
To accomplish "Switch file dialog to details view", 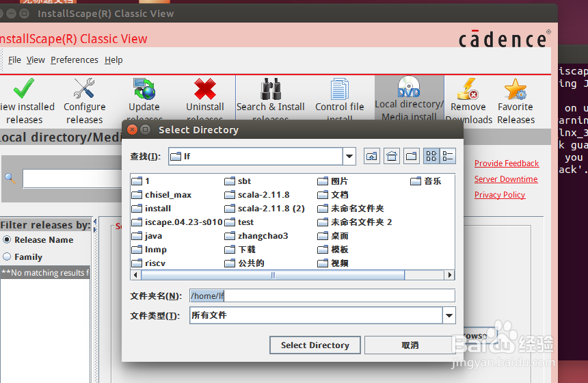I will point(448,156).
